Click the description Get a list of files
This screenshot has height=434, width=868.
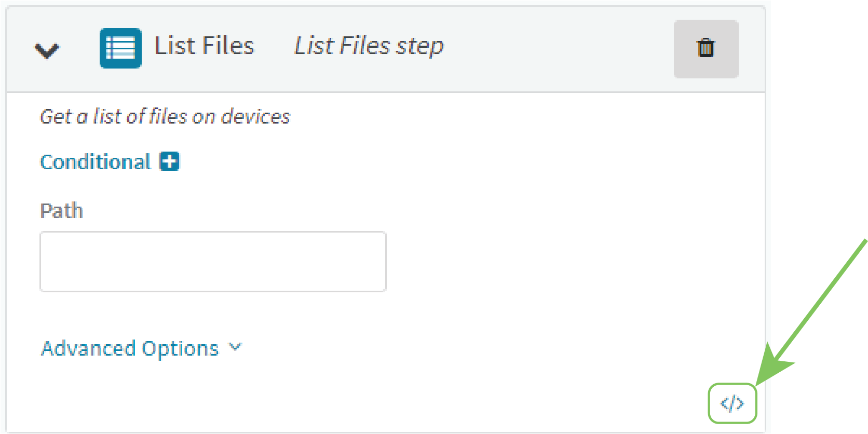pos(165,117)
